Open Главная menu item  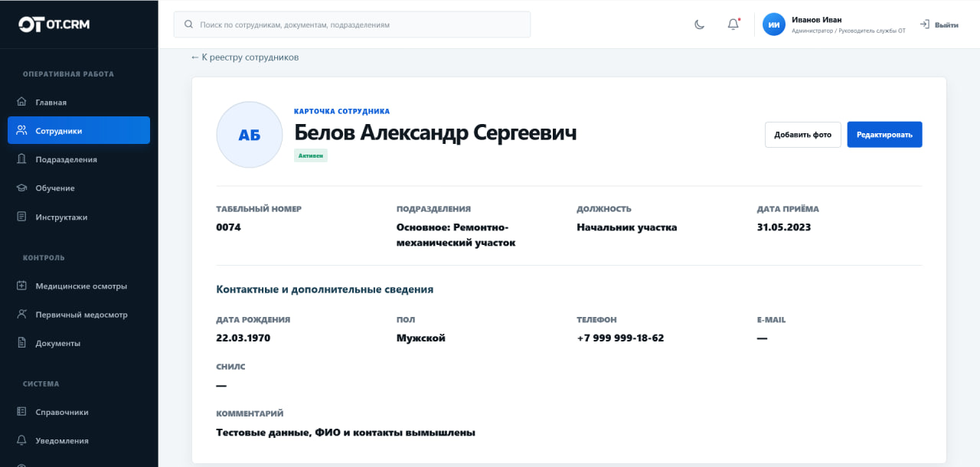(79, 102)
